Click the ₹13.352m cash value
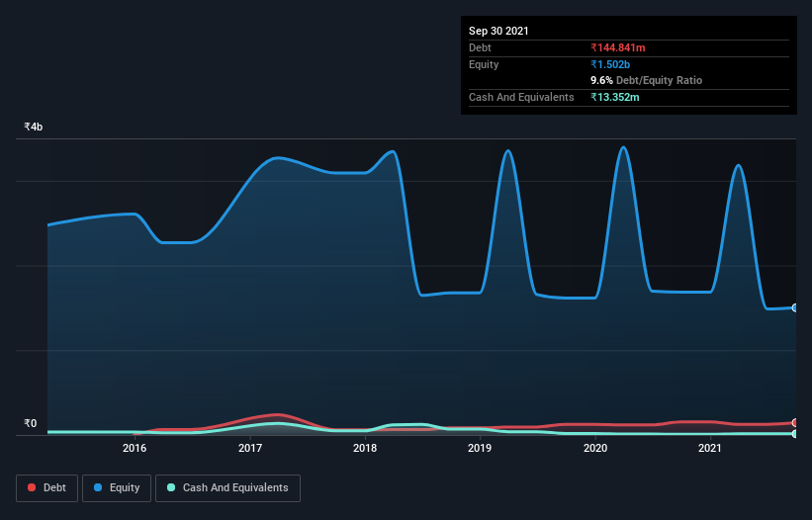 tap(615, 97)
